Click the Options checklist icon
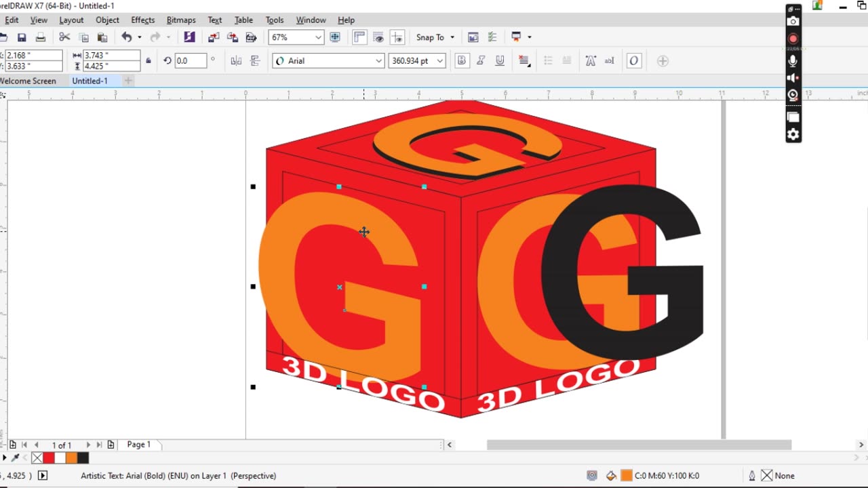Screen dimensions: 868x488 pyautogui.click(x=492, y=38)
